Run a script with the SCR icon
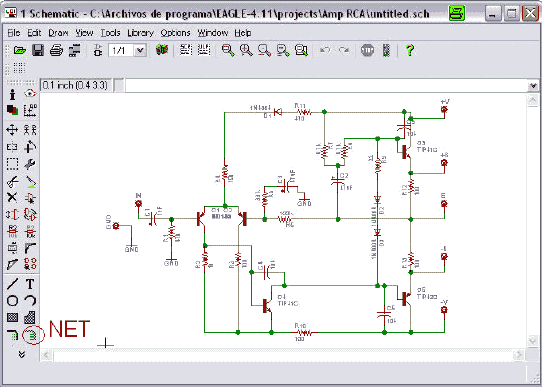This screenshot has width=542, height=387. [x=186, y=50]
